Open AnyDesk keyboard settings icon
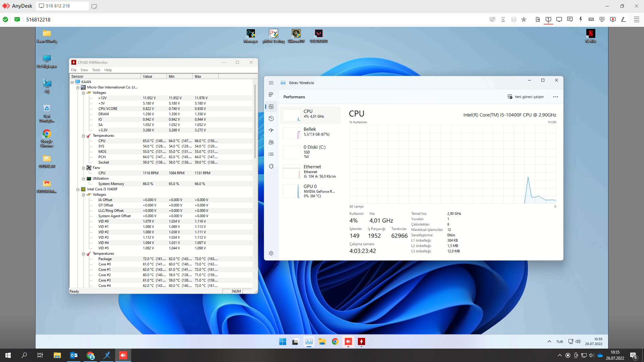644x362 pixels. click(x=591, y=19)
